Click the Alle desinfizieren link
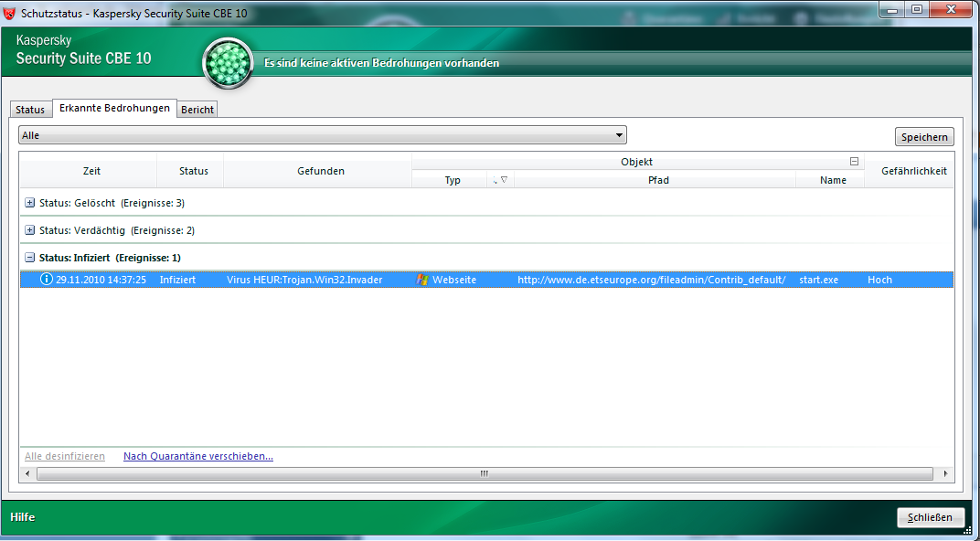This screenshot has height=541, width=980. (x=65, y=456)
